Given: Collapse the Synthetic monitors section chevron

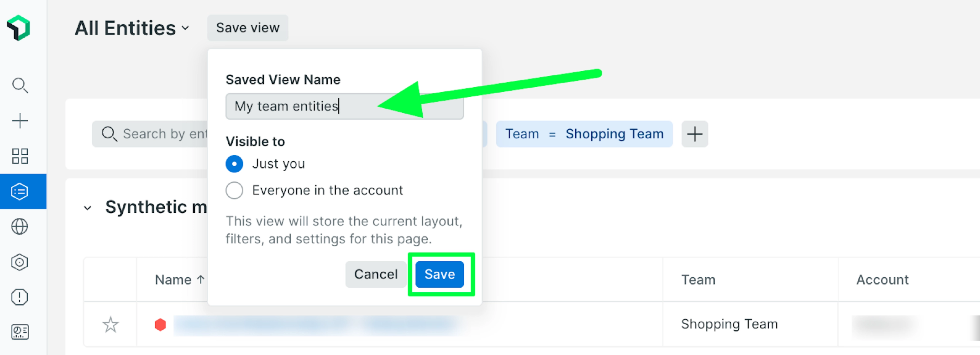Looking at the screenshot, I should pyautogui.click(x=88, y=208).
